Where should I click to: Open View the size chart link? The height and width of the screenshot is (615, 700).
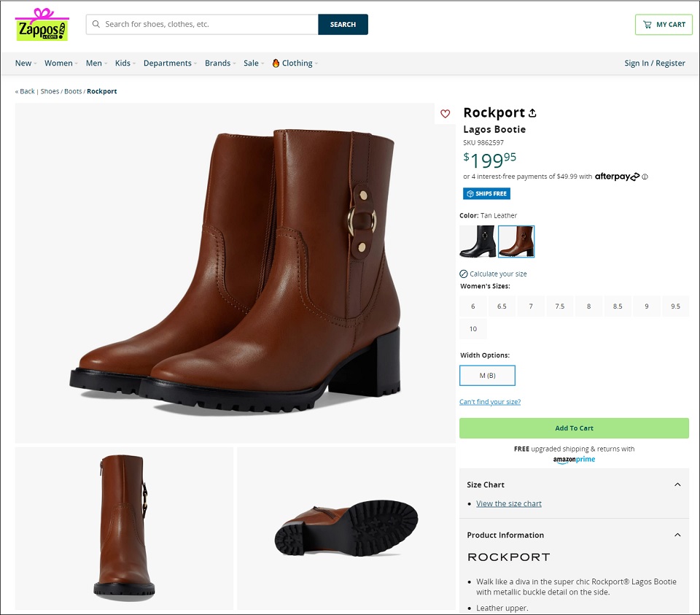pyautogui.click(x=508, y=503)
